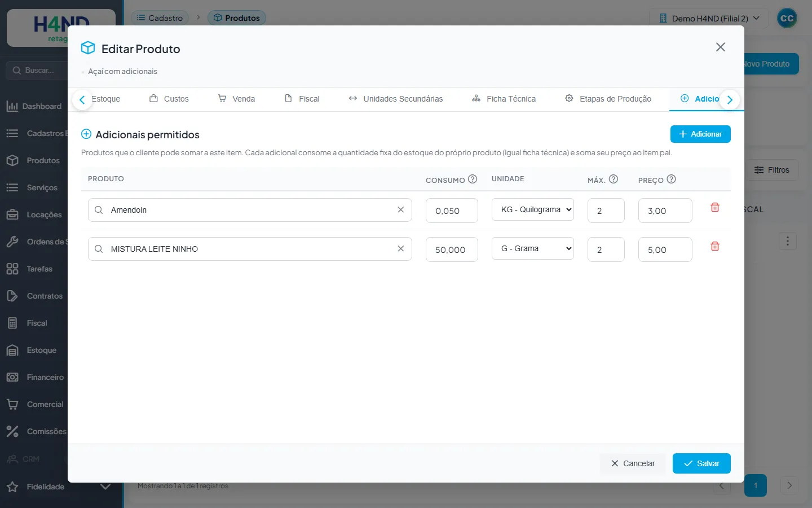Switch to the Custos tab

[x=169, y=99]
